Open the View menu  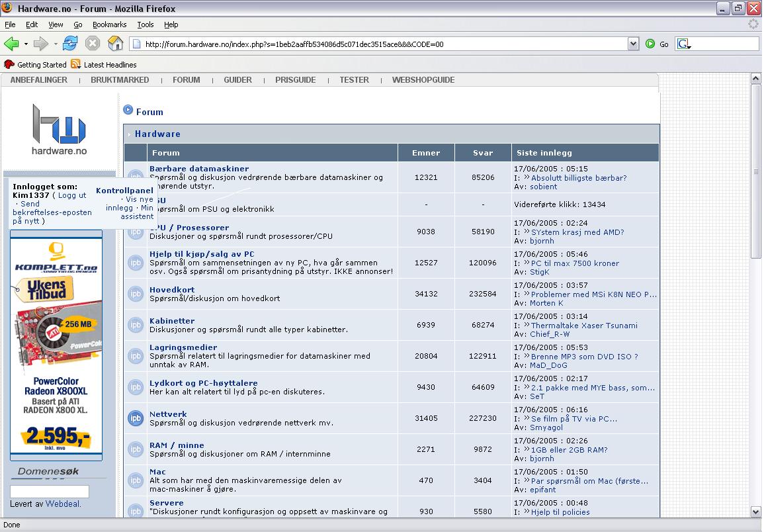pos(56,24)
